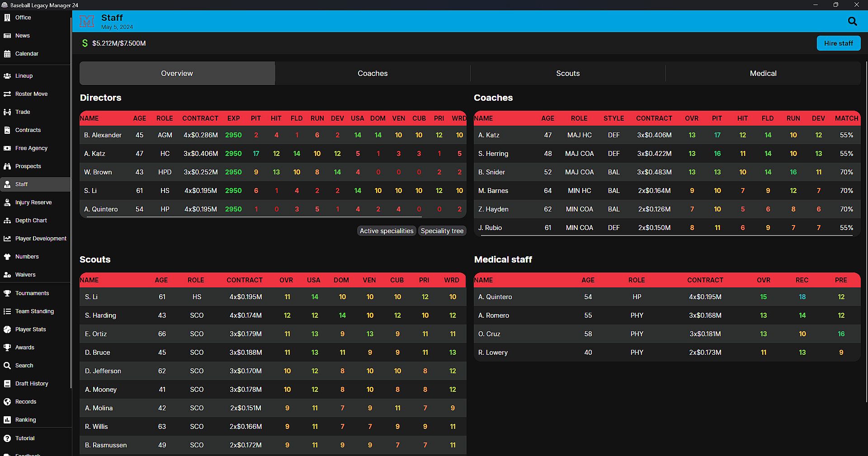Open the Injury Reserve icon
868x456 pixels.
click(7, 202)
